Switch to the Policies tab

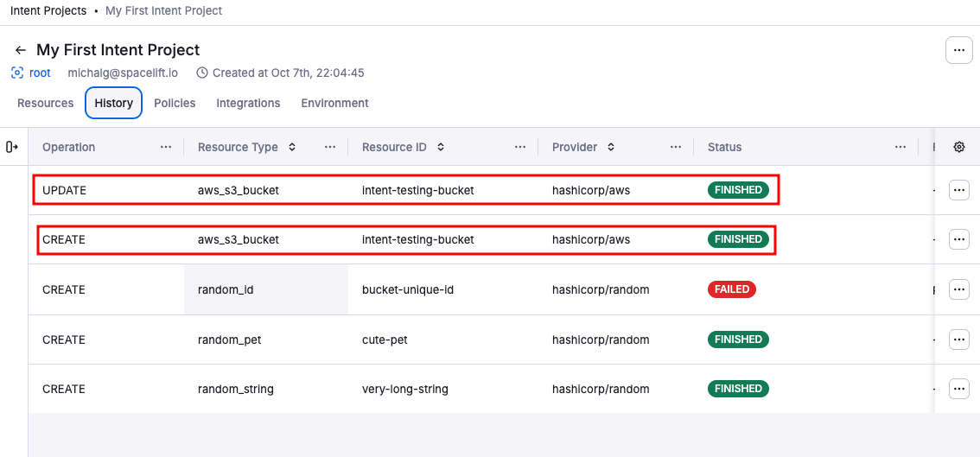175,103
